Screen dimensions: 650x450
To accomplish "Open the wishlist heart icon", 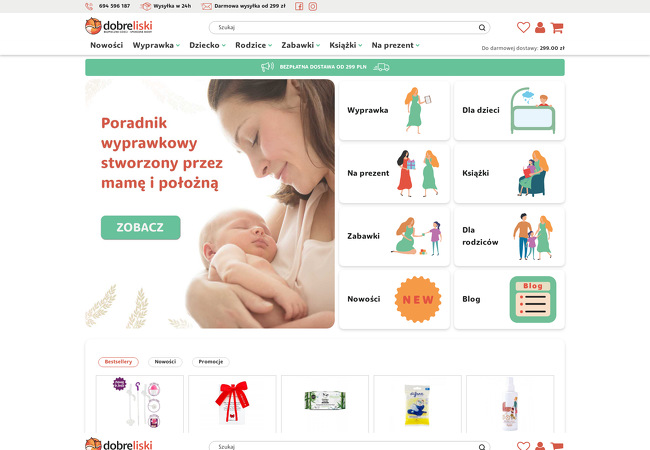I will pos(523,27).
